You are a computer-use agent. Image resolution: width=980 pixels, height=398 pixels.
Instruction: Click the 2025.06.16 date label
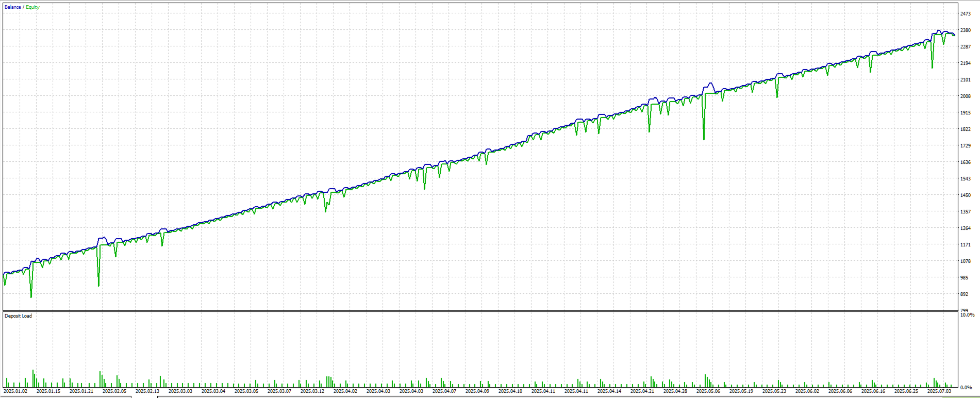[x=873, y=391]
